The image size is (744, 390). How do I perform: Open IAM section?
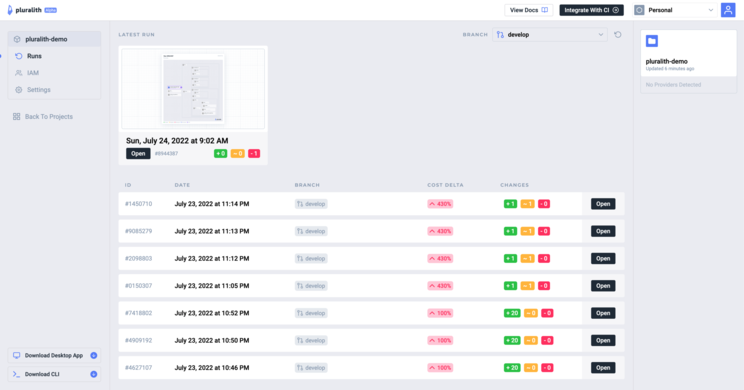click(x=33, y=73)
